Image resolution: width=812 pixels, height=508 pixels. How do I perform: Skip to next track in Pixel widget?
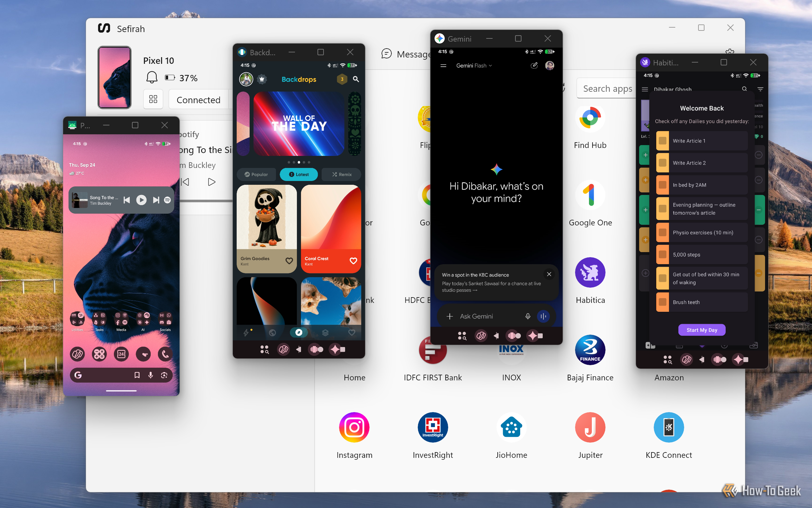click(x=156, y=200)
